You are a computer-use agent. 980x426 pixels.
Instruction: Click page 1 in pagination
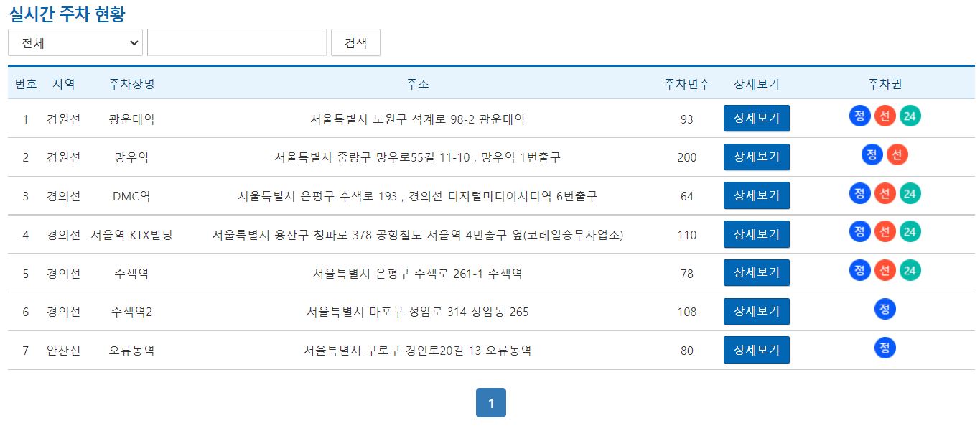coord(490,402)
